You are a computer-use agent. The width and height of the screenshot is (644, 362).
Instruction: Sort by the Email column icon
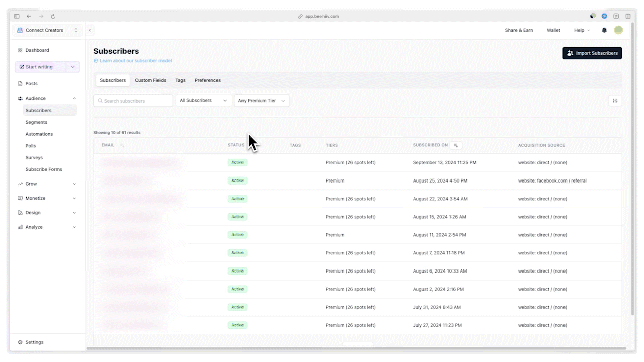122,145
